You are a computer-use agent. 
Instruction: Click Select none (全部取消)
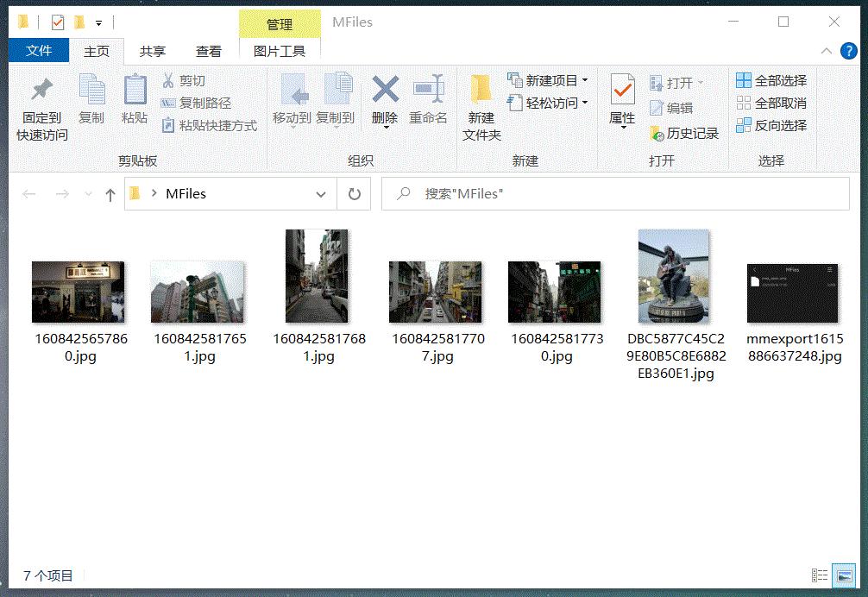point(771,103)
